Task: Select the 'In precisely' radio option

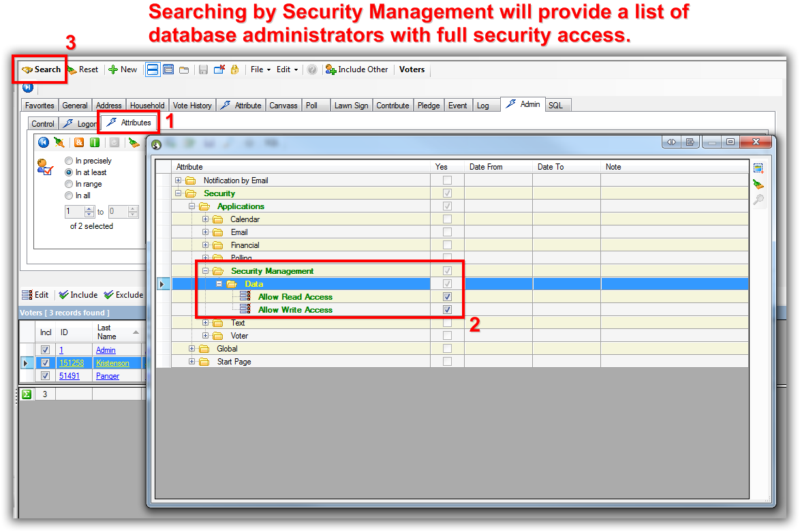Action: click(69, 161)
